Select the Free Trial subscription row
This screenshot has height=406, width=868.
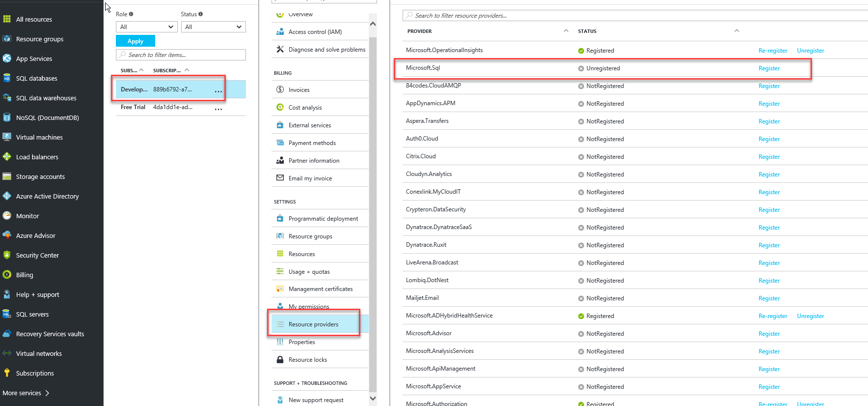[181, 107]
